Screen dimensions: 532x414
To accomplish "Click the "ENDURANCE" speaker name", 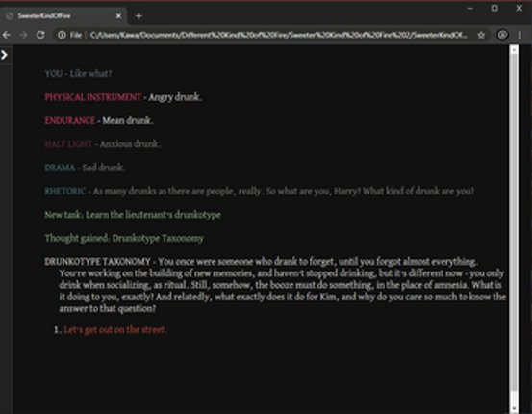I will (70, 120).
